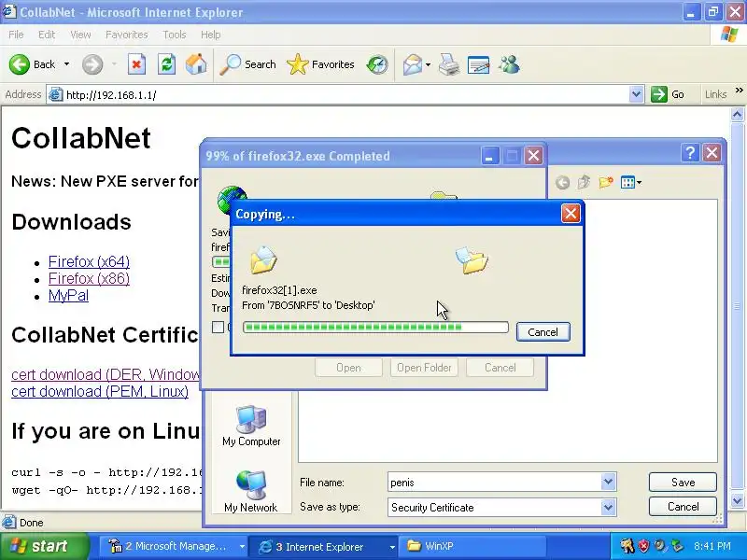
Task: Click the Refresh page icon
Action: (x=166, y=64)
